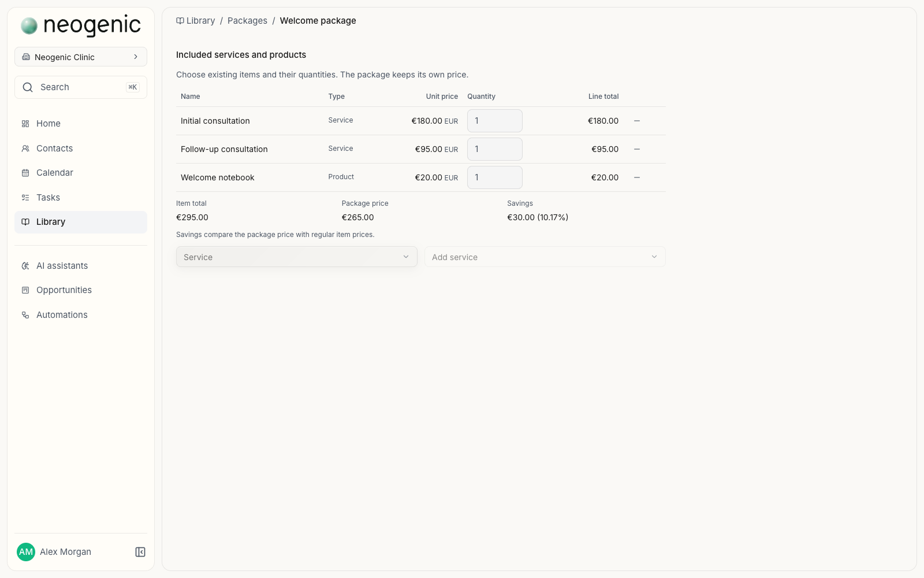Open Calendar section
The height and width of the screenshot is (578, 924).
coord(81,173)
